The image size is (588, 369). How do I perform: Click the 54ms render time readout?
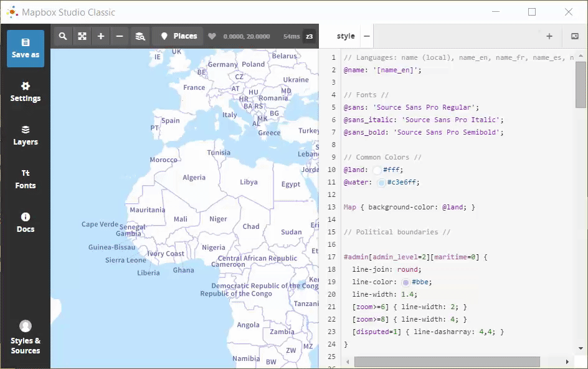click(x=292, y=36)
